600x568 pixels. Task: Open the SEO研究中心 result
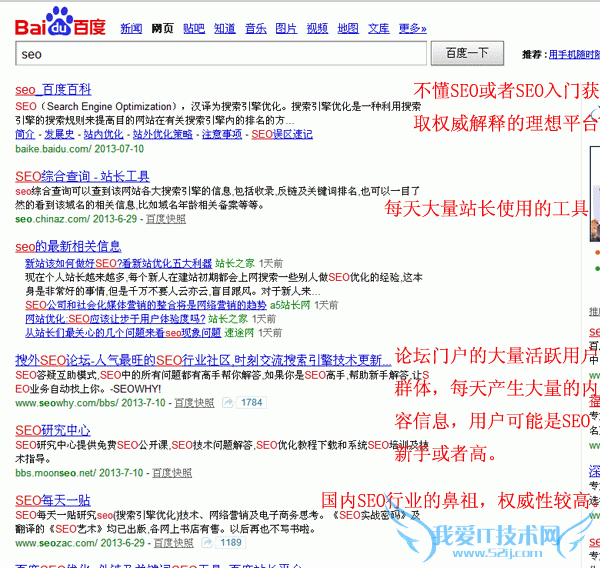[53, 431]
